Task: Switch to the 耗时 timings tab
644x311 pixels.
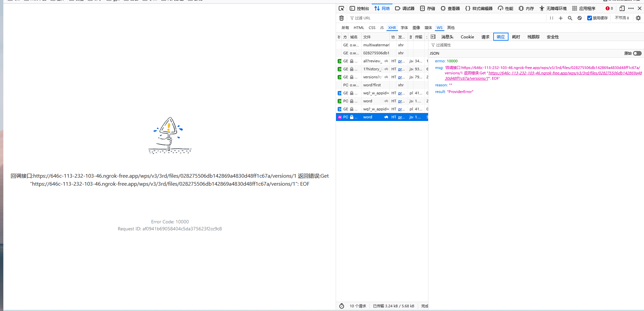Action: [516, 37]
